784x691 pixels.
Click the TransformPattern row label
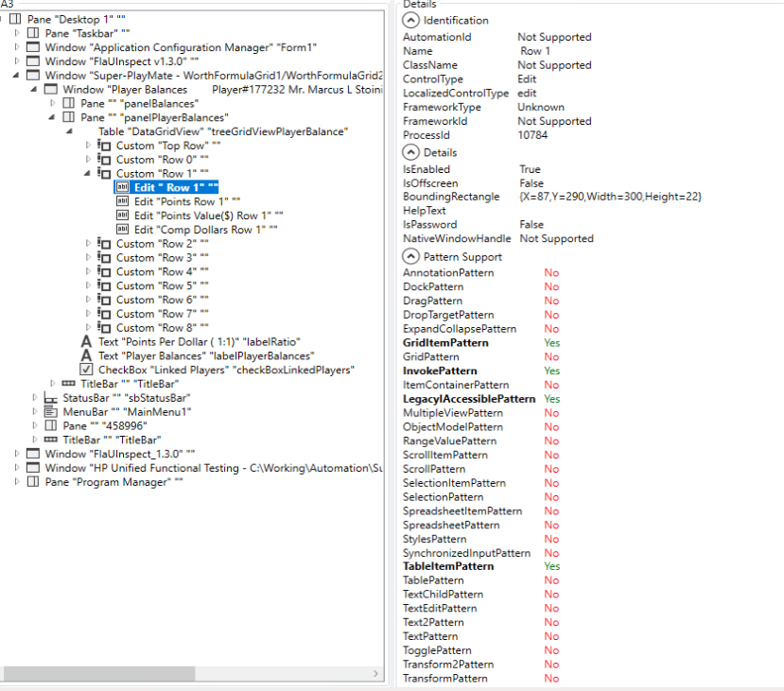tap(445, 678)
